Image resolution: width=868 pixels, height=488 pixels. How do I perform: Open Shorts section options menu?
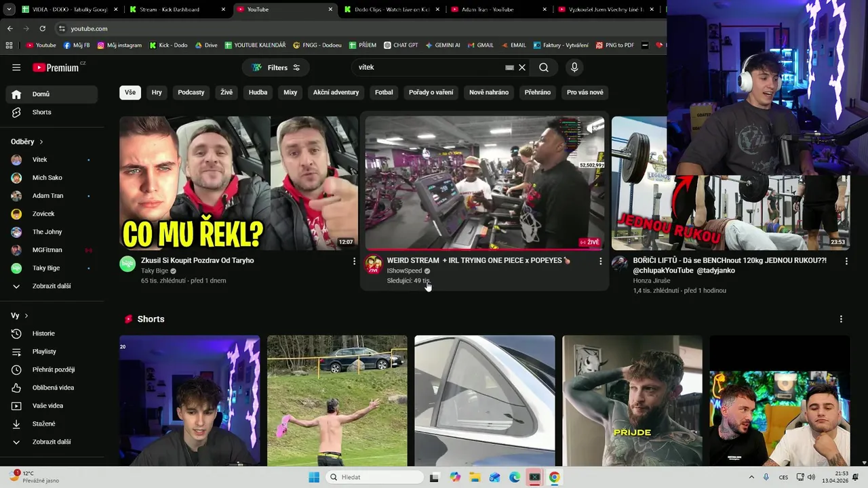(x=841, y=319)
